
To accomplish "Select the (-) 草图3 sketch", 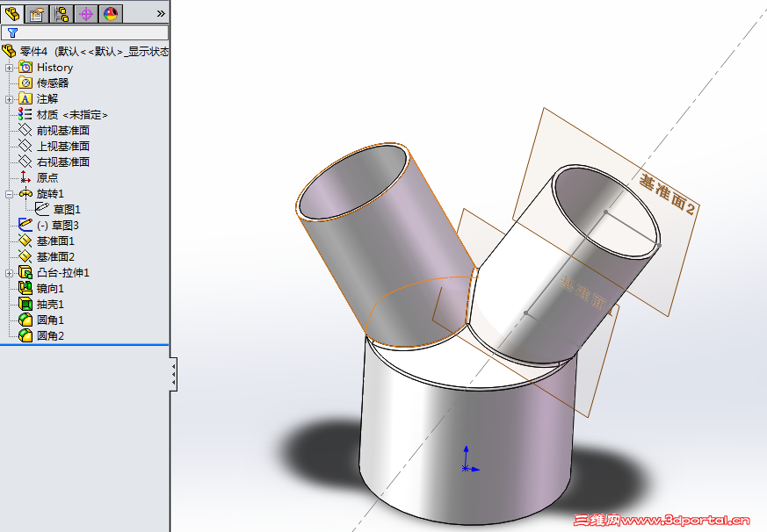I will tap(58, 226).
